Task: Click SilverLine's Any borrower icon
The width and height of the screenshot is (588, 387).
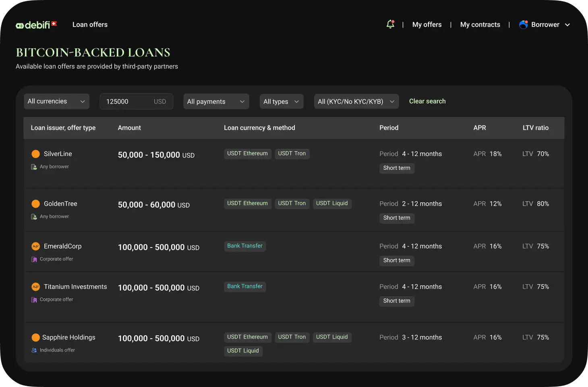Action: click(x=34, y=167)
